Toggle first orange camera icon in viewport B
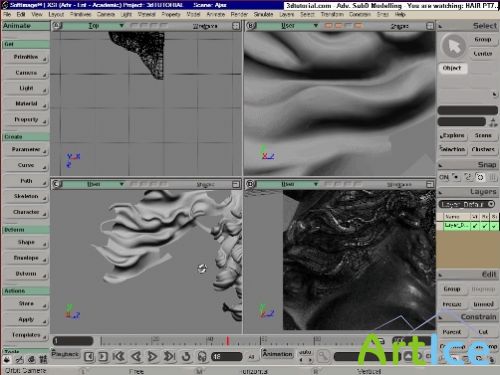 tap(328, 26)
